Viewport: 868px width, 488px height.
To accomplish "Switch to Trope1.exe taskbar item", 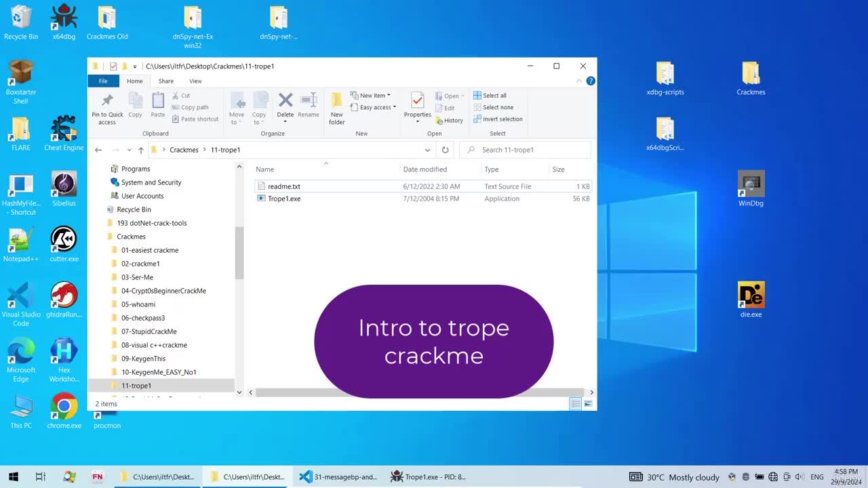I will [x=428, y=476].
